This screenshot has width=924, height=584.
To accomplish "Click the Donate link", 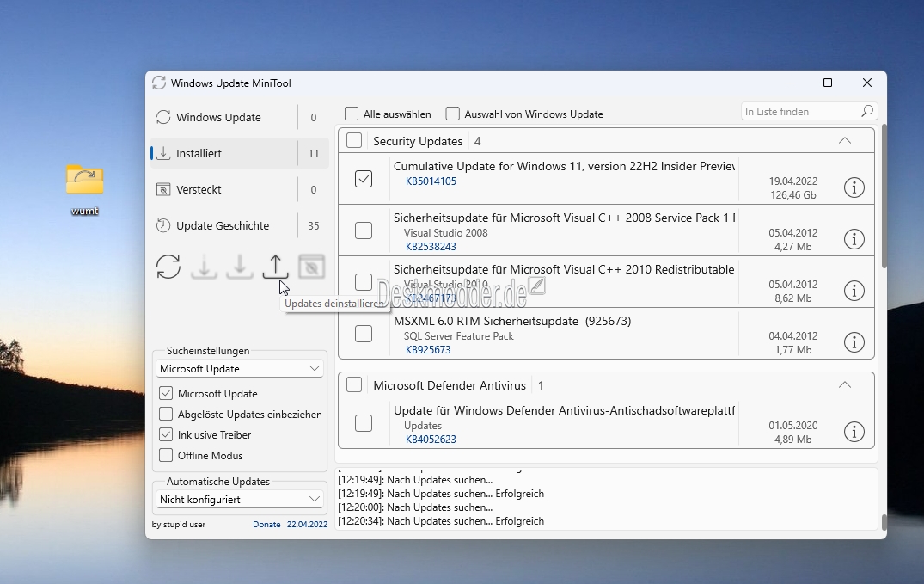I will (x=266, y=524).
